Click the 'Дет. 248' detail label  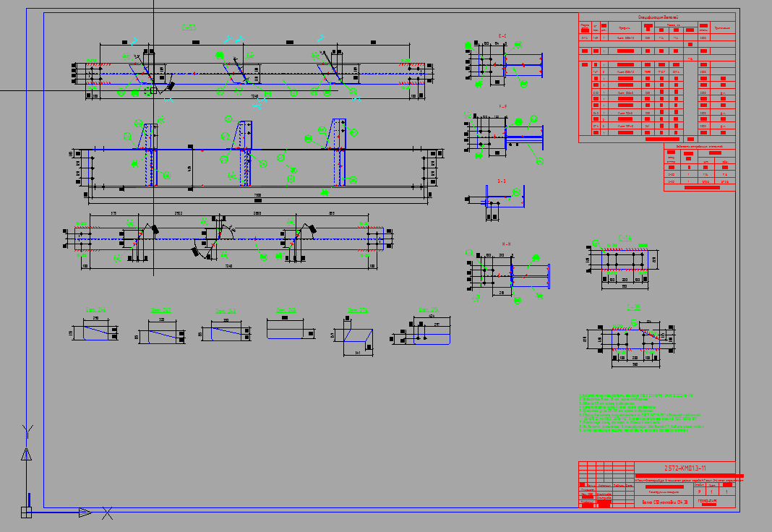pos(226,311)
